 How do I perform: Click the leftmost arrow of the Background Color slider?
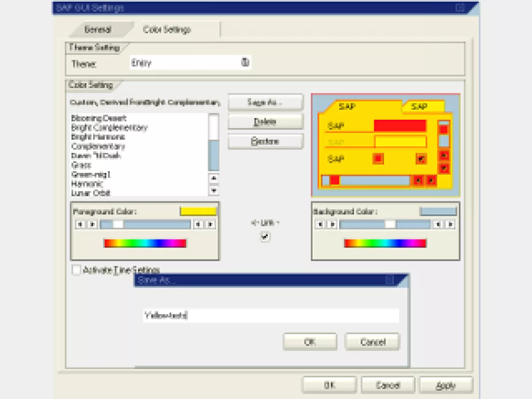click(319, 224)
